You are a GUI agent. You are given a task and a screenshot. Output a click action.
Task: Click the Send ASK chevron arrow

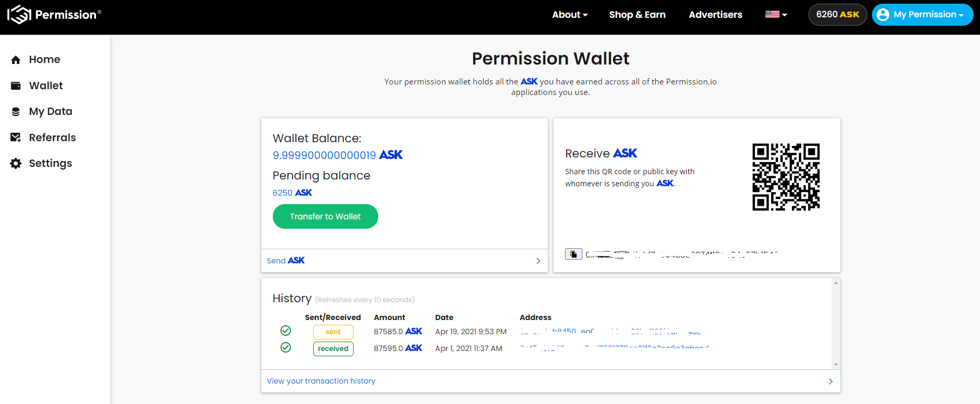[x=538, y=261]
